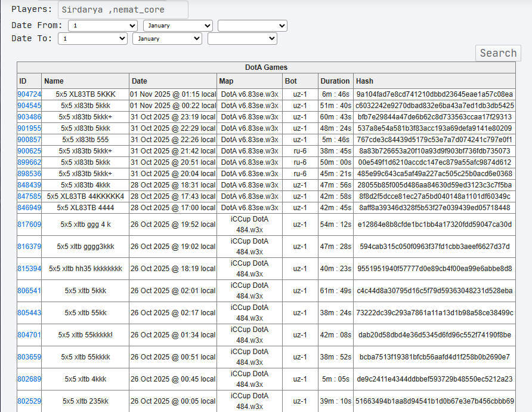532x412 pixels.
Task: Click hash de9c2411e4344ddbbef593729b48550ec5212a23
Action: click(435, 379)
